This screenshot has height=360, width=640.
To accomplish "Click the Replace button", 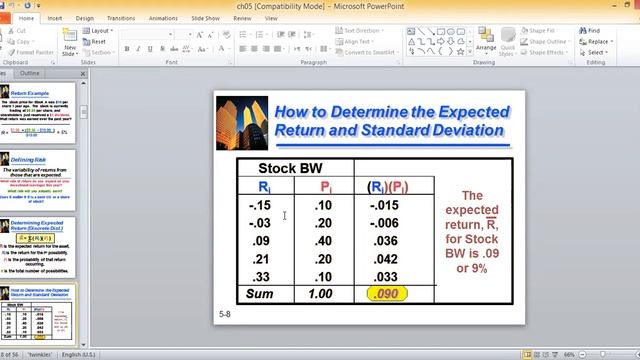I will 596,42.
